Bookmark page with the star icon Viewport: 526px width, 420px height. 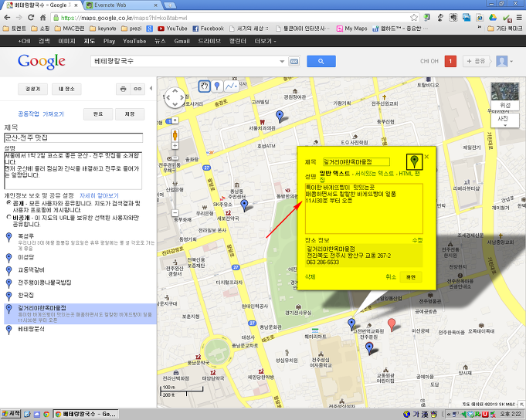pyautogui.click(x=414, y=18)
